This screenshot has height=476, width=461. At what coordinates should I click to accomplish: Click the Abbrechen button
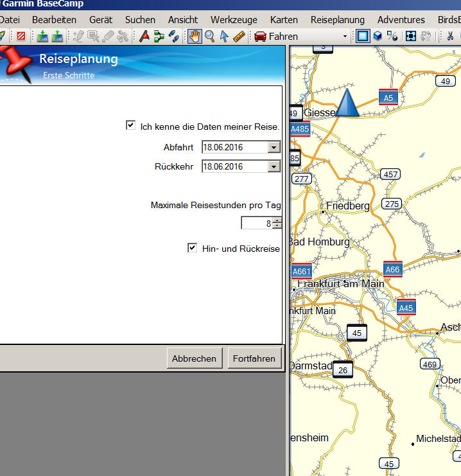(x=195, y=358)
